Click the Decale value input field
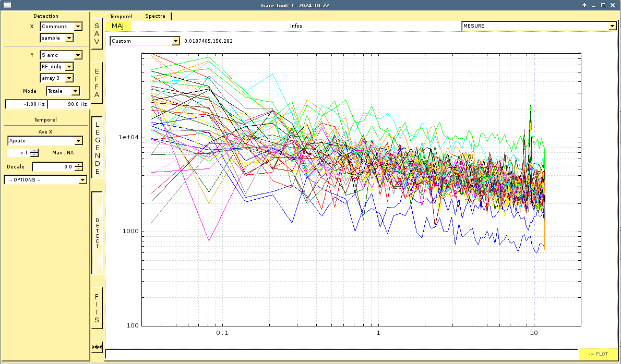The height and width of the screenshot is (364, 621). 53,167
